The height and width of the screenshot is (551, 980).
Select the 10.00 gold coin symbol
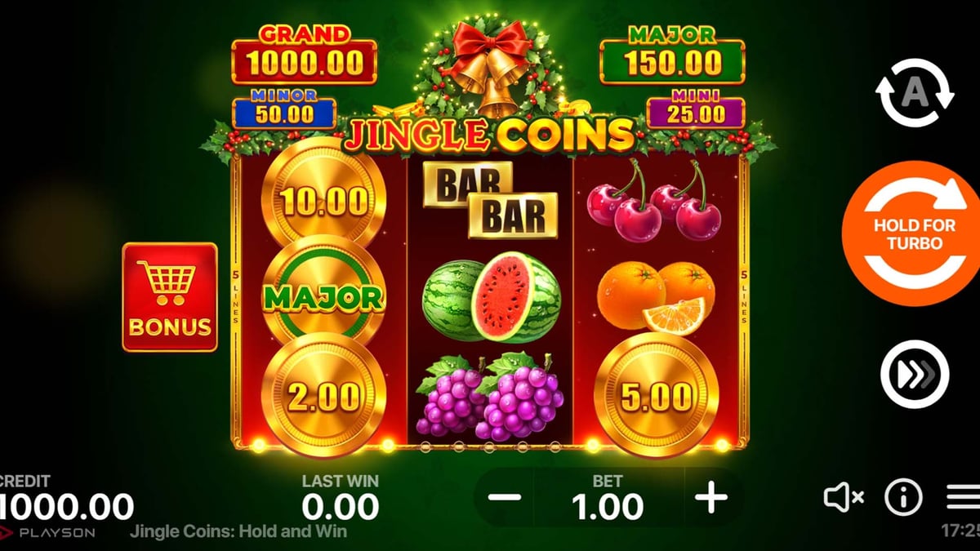[323, 198]
